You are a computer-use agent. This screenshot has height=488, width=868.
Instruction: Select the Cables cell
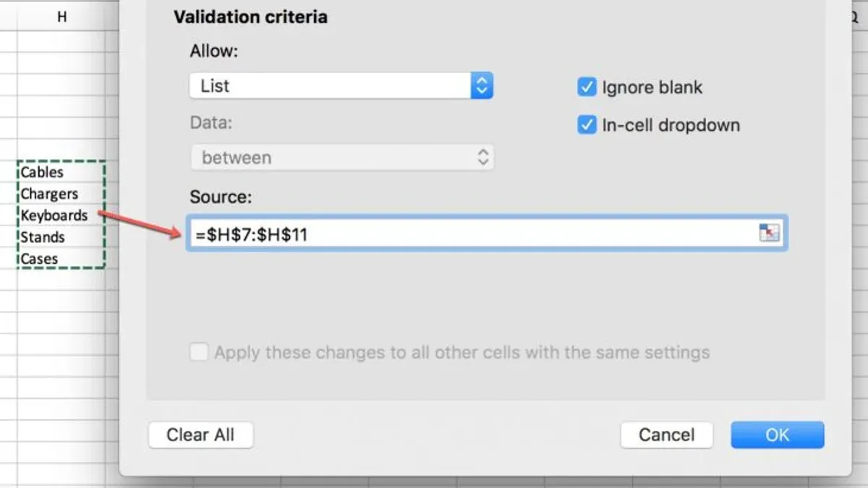61,172
